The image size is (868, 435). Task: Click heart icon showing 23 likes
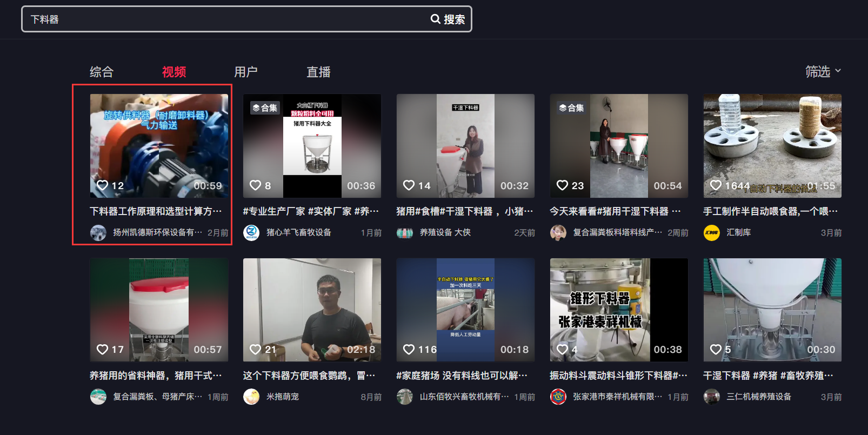coord(563,185)
